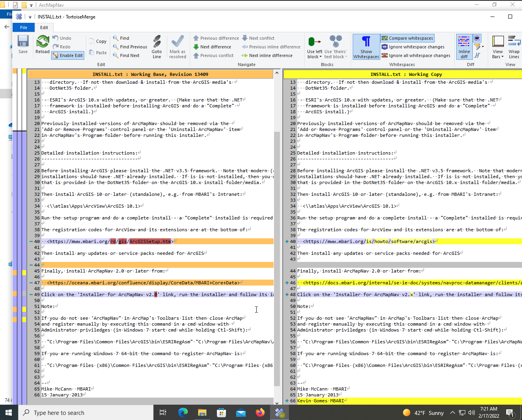The width and height of the screenshot is (522, 420).
Task: Open the File ribbon tab
Action: point(24,28)
